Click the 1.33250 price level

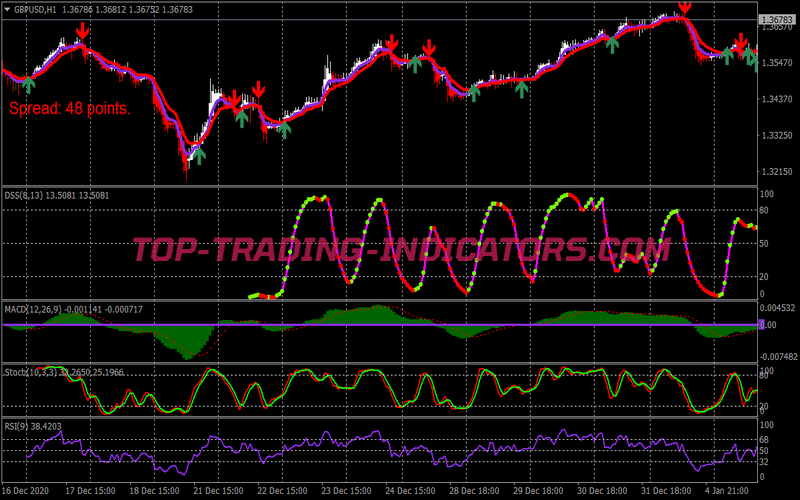tap(776, 136)
